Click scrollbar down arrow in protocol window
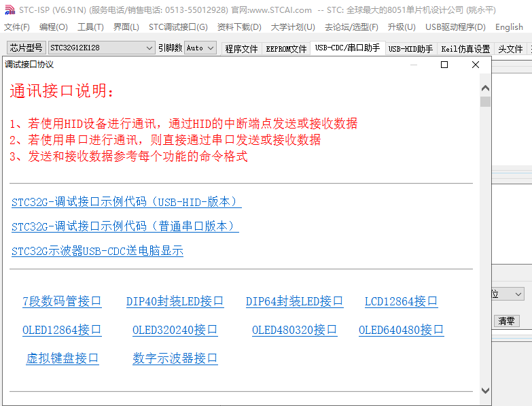This screenshot has width=532, height=406. (485, 391)
